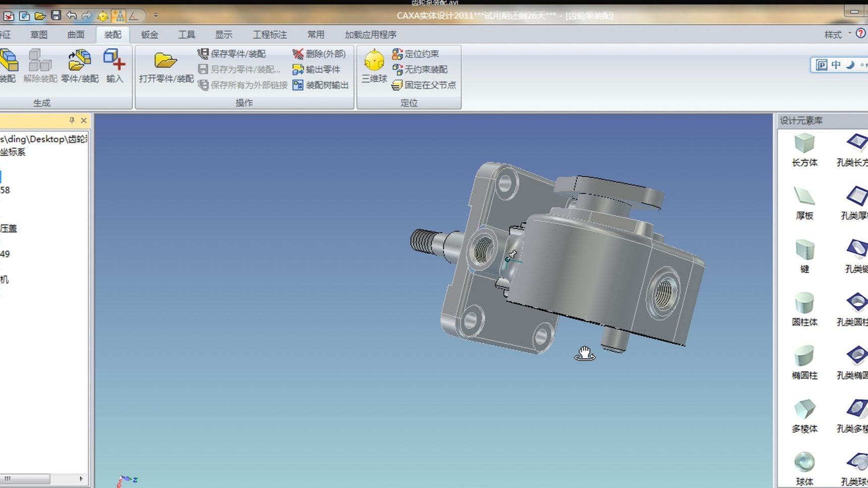Image resolution: width=868 pixels, height=488 pixels.
Task: Open the 工具 ribbon tab
Action: click(x=186, y=34)
